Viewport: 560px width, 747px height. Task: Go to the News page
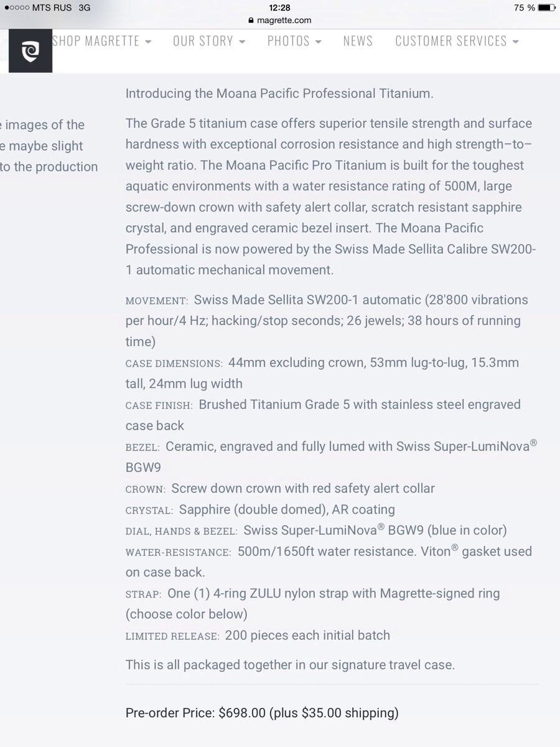(358, 41)
